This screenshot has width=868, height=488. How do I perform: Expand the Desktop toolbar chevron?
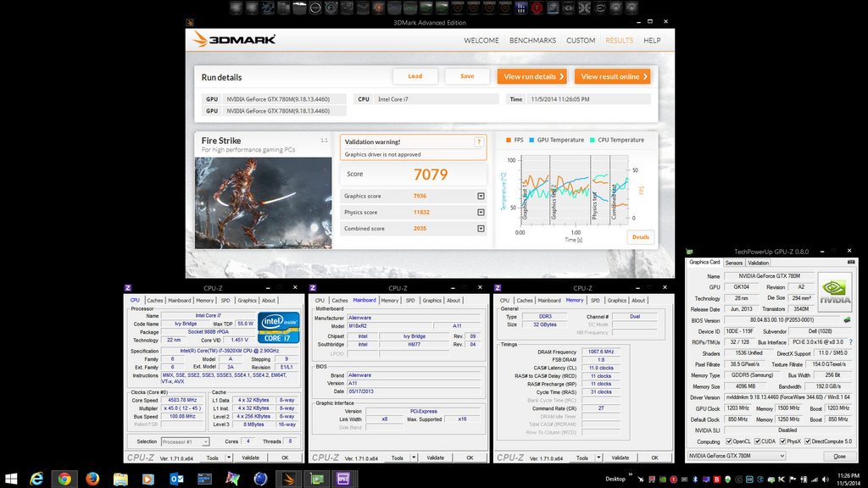coord(630,474)
